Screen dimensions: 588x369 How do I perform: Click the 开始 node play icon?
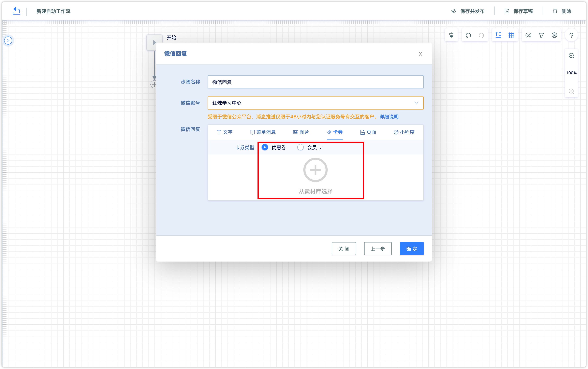(x=154, y=42)
